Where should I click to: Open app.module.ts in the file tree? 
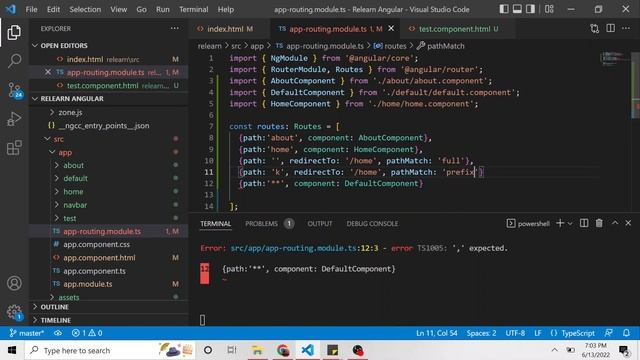coord(88,284)
